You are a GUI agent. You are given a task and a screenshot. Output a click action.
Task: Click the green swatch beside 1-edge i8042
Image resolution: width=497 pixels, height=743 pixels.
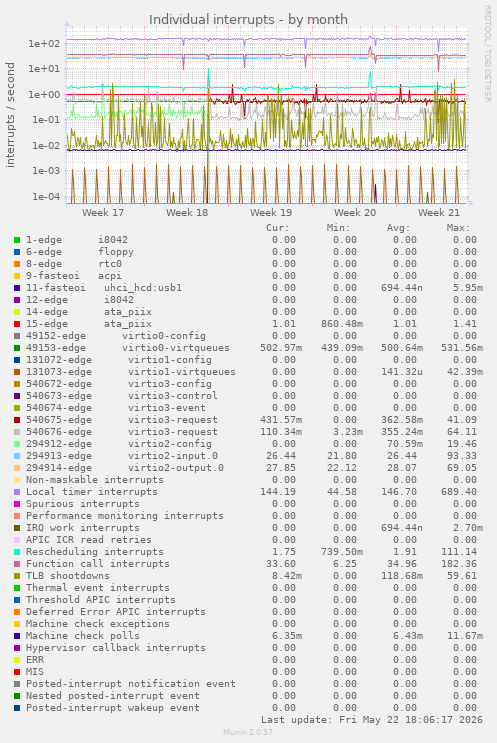17,240
